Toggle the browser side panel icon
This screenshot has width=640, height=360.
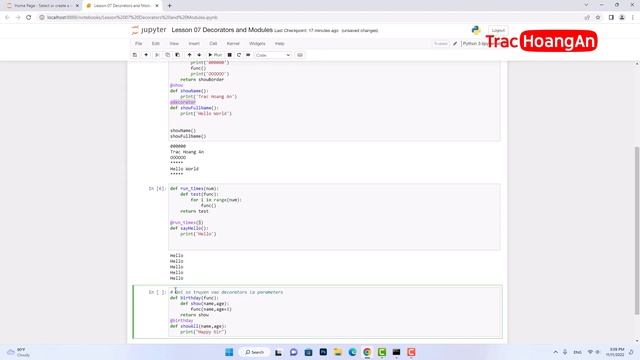pos(611,17)
